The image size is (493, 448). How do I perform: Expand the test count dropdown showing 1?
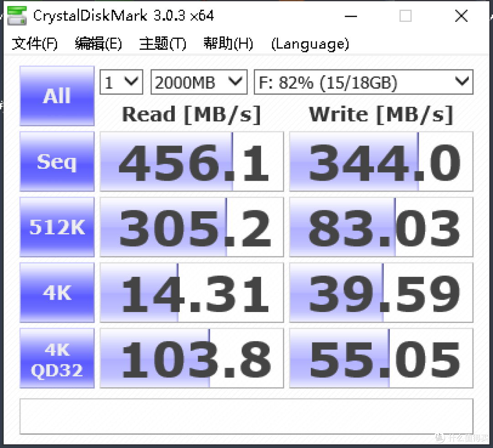[x=121, y=82]
